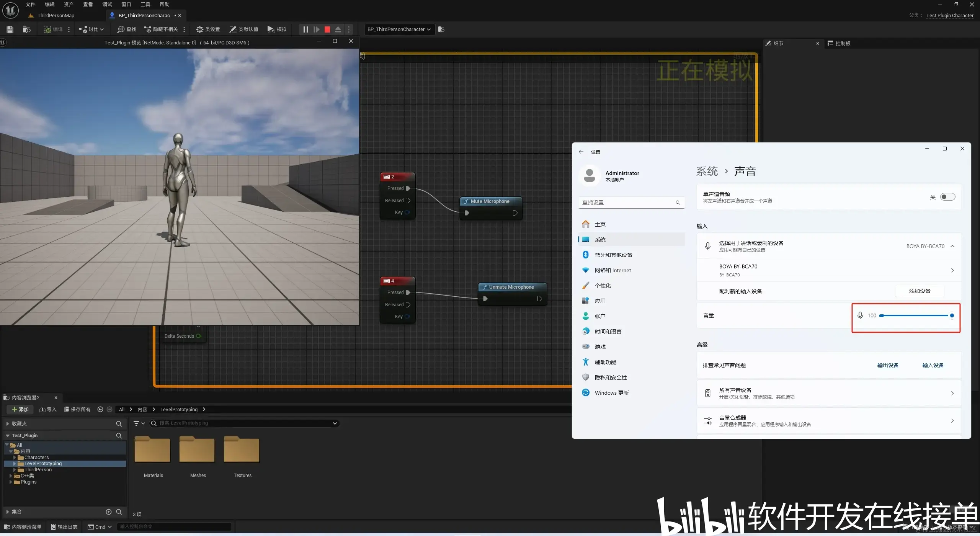Viewport: 980px width, 536px height.
Task: Click the eject from player icon
Action: (x=338, y=29)
